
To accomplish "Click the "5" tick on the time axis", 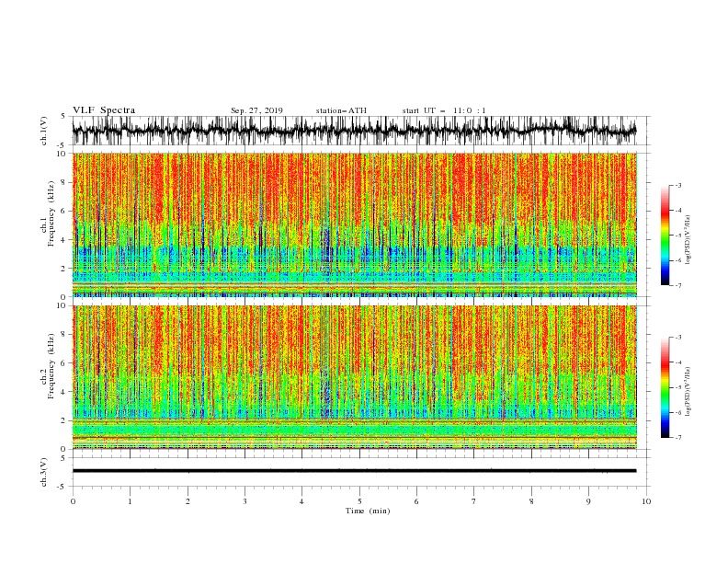I will tap(359, 501).
